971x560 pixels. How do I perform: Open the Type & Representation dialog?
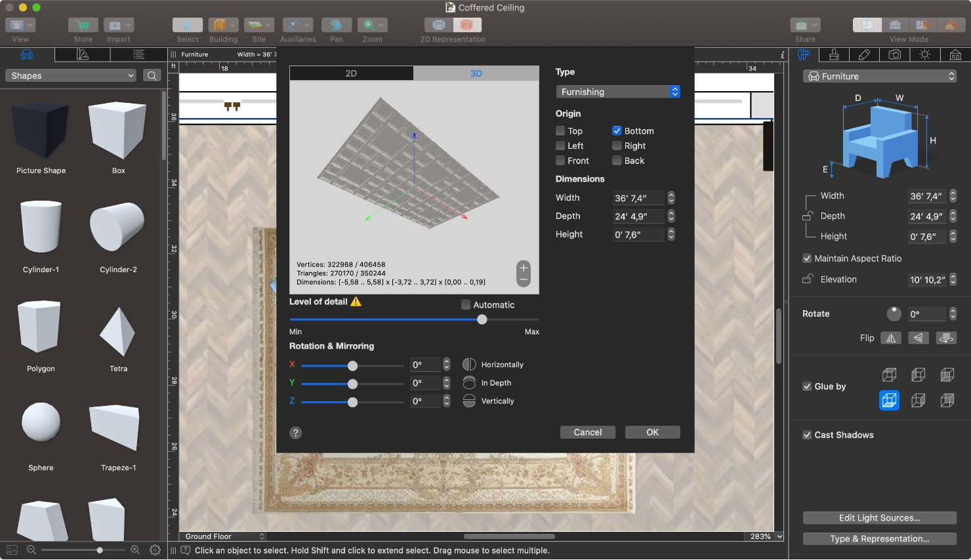(x=879, y=538)
